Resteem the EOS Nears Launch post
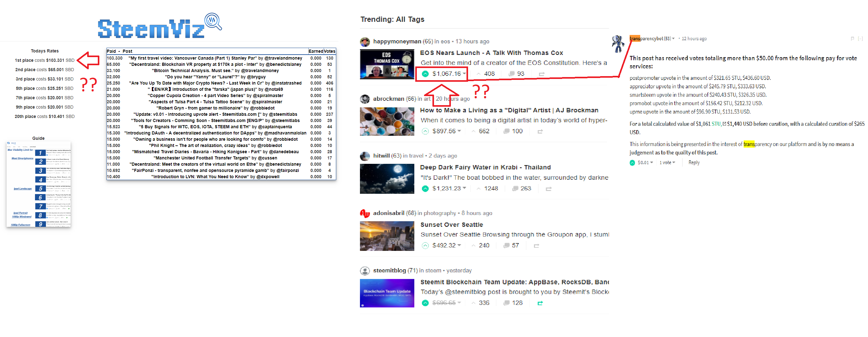The height and width of the screenshot is (337, 868). (541, 74)
